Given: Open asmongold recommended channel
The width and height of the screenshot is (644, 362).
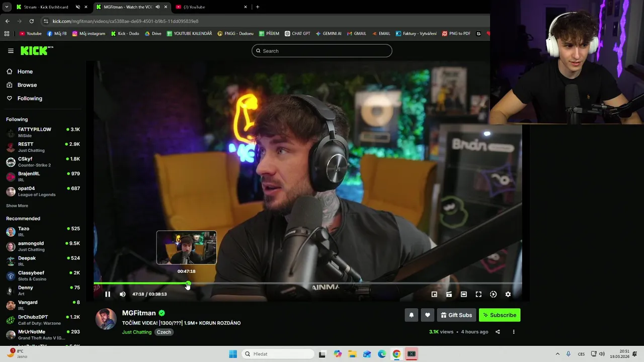Looking at the screenshot, I should [x=43, y=246].
